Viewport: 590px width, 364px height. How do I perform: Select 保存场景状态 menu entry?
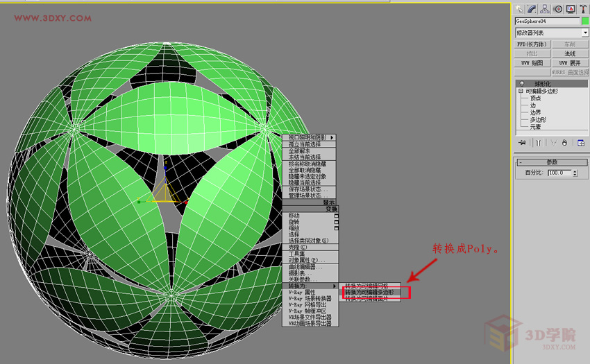[x=309, y=189]
